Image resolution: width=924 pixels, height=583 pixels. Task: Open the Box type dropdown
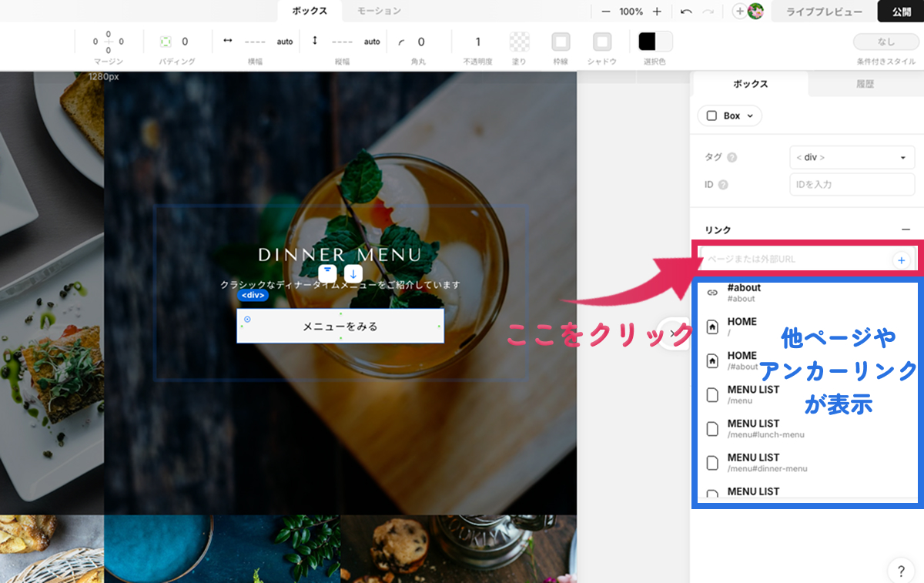pos(729,116)
